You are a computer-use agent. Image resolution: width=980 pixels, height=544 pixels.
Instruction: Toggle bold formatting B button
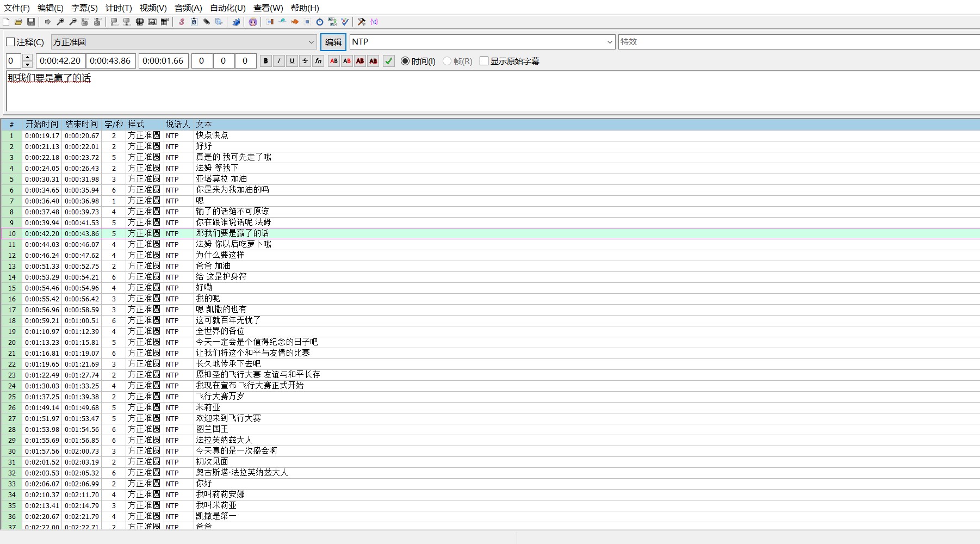pos(266,61)
